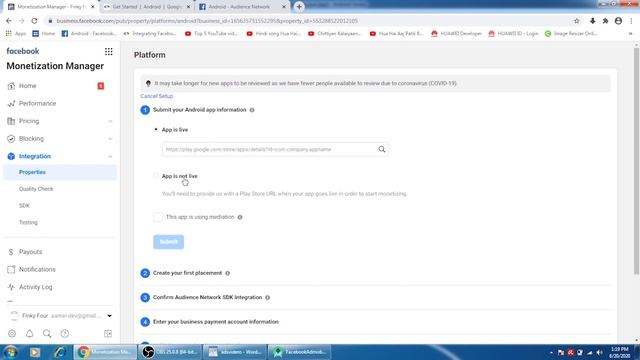
Task: Expand Confirm Audience Network SDK Integration step
Action: tap(207, 297)
